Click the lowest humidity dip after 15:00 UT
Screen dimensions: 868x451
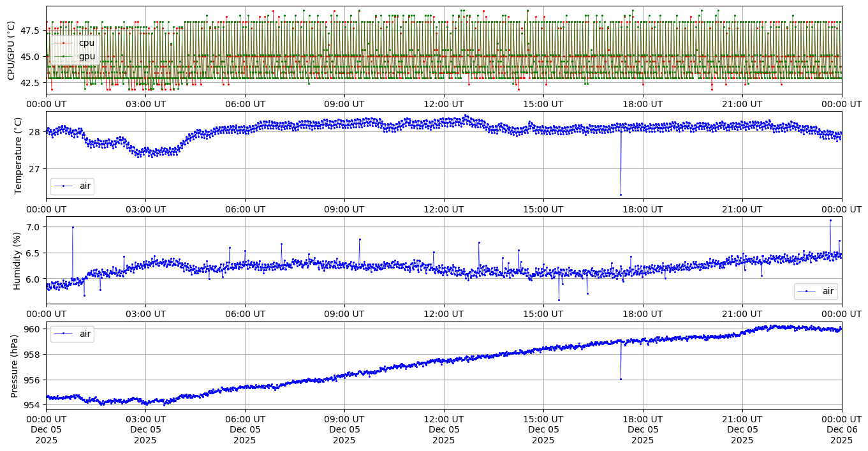pos(559,300)
